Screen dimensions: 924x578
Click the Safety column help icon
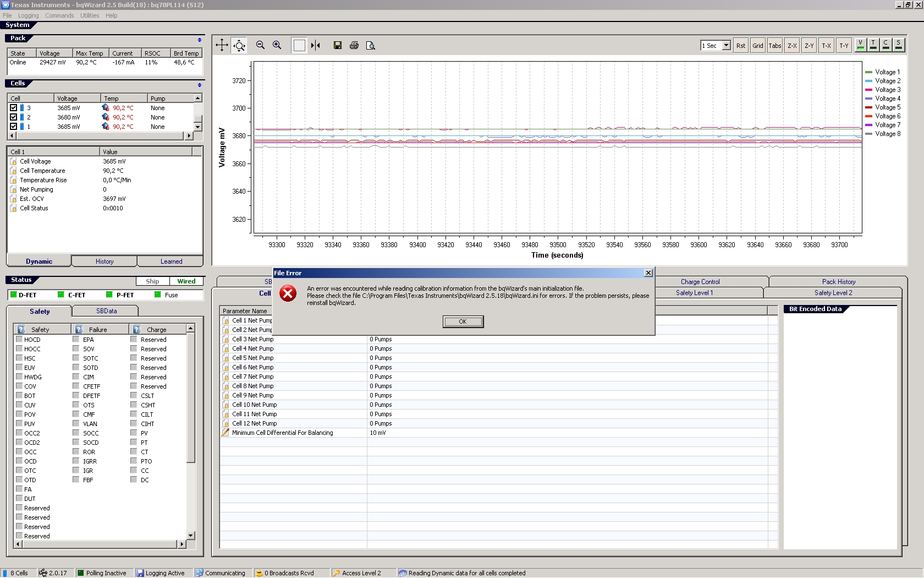[21, 329]
